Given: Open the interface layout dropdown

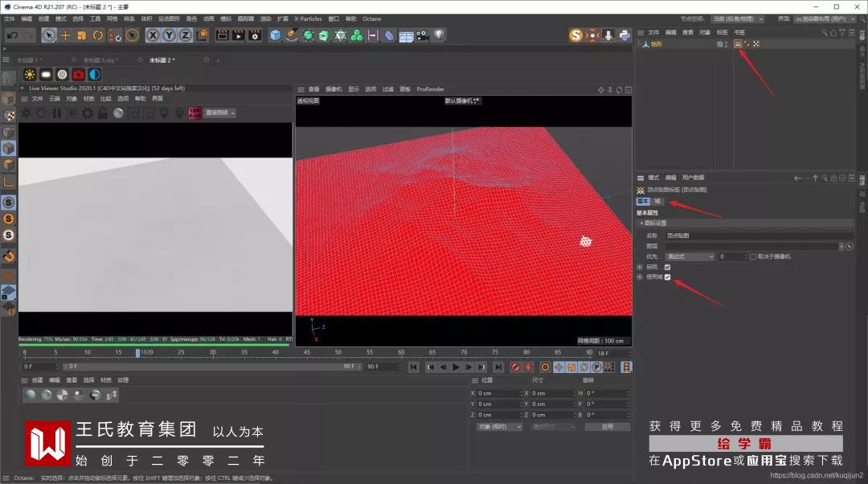Looking at the screenshot, I should (825, 18).
